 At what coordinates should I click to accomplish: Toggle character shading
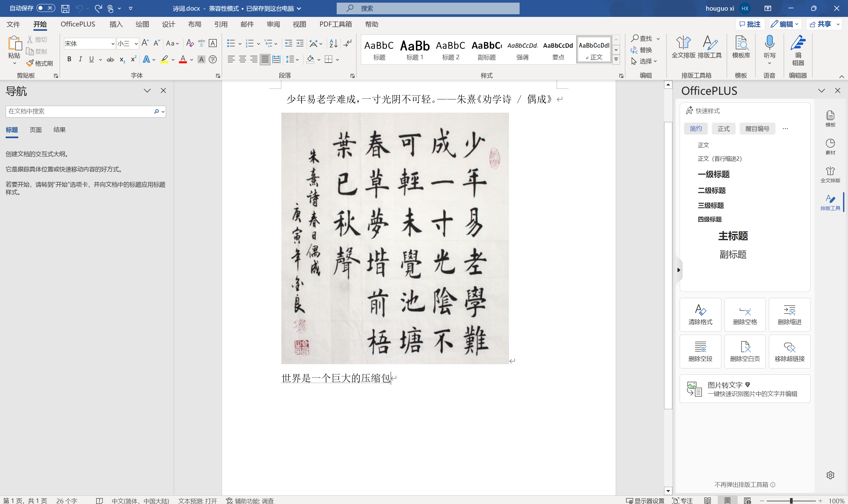click(x=201, y=59)
